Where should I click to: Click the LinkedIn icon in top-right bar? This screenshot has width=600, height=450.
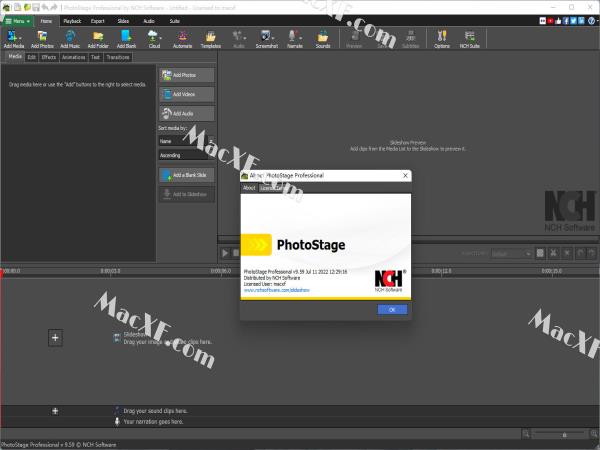click(581, 21)
